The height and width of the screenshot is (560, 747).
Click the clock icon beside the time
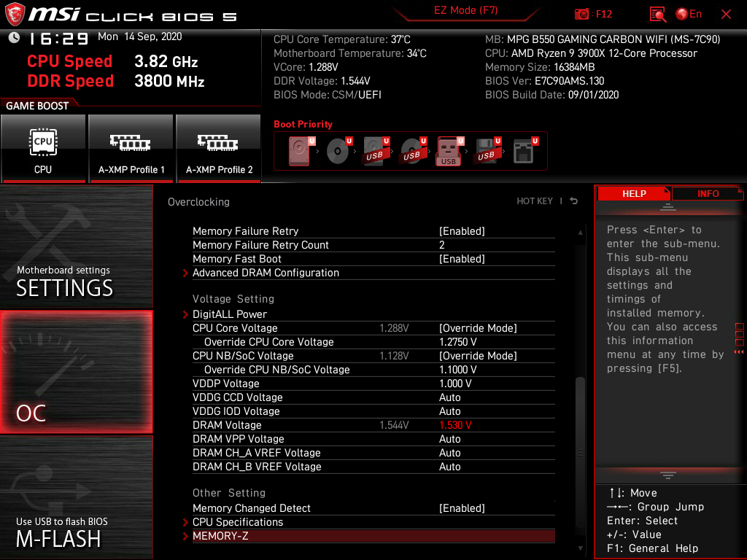coord(15,38)
